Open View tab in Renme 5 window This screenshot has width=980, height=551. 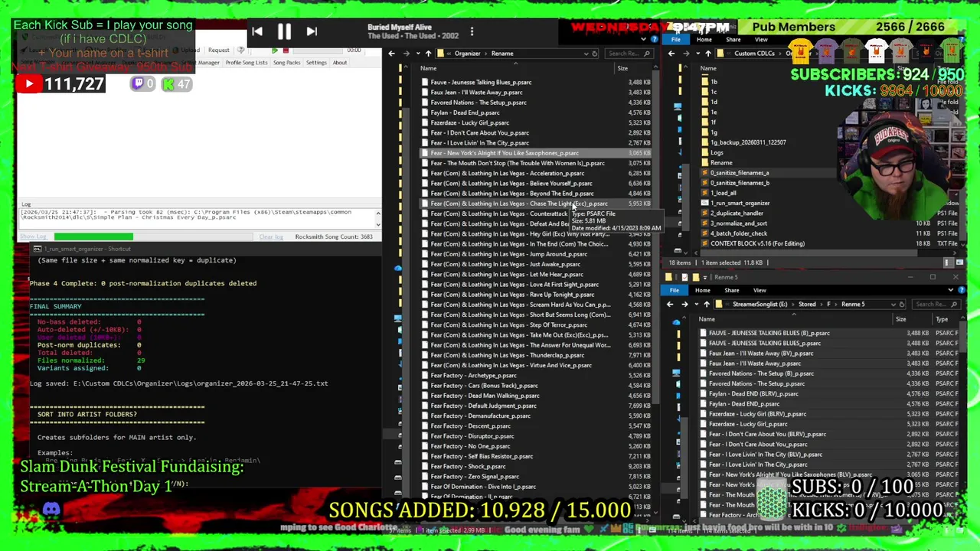tap(759, 290)
